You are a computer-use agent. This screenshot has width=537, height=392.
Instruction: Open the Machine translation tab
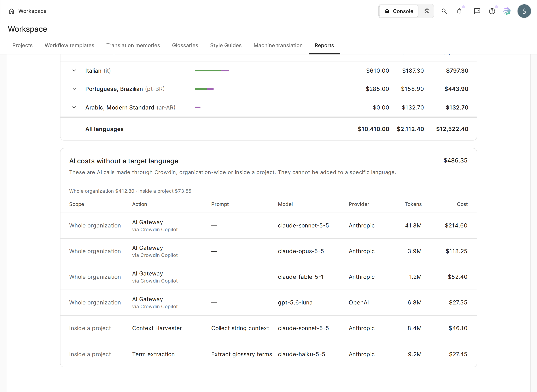pyautogui.click(x=278, y=45)
